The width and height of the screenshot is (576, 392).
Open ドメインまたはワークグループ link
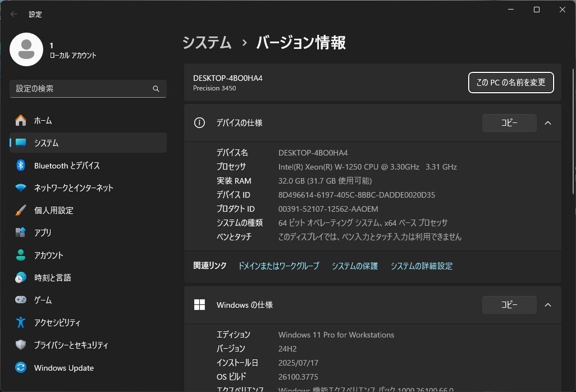click(x=279, y=266)
